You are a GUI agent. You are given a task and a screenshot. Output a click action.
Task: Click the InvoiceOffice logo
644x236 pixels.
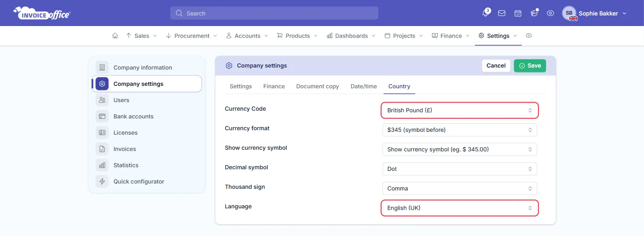[x=42, y=13]
